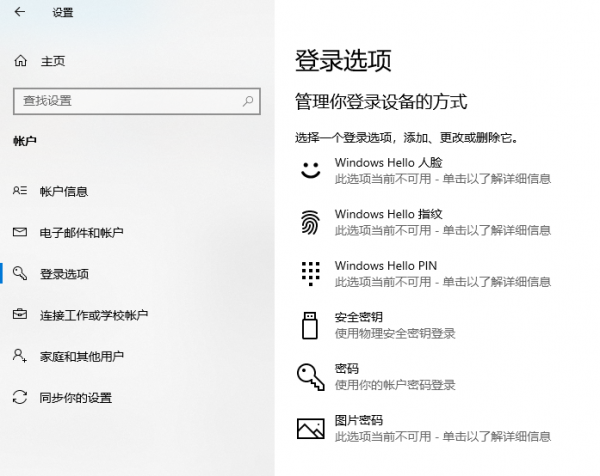Viewport: 600px width, 476px height.
Task: Click the sync arrows icon for 同步你的设置
Action: pyautogui.click(x=20, y=397)
